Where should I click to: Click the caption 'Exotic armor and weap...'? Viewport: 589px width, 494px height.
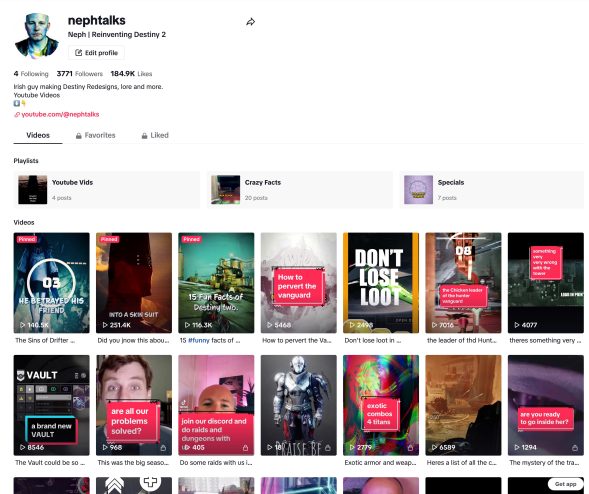tap(380, 462)
